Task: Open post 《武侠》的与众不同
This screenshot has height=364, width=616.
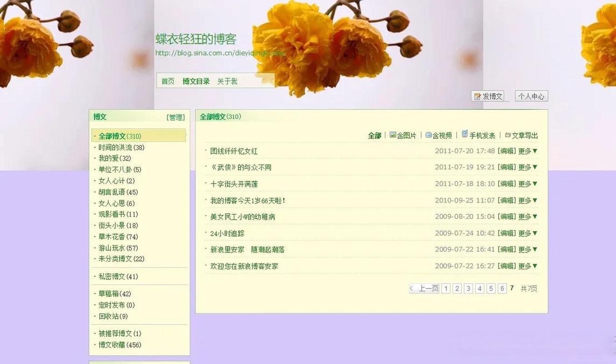Action: [241, 167]
